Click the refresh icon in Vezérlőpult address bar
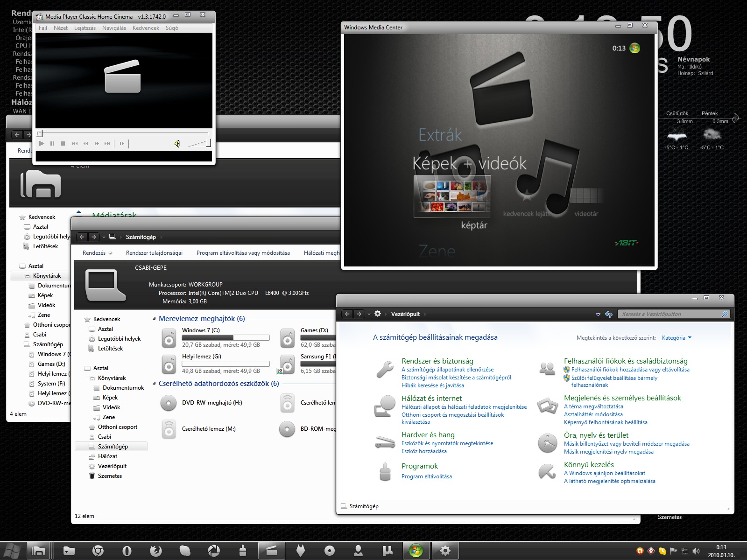The height and width of the screenshot is (560, 747). coord(609,314)
